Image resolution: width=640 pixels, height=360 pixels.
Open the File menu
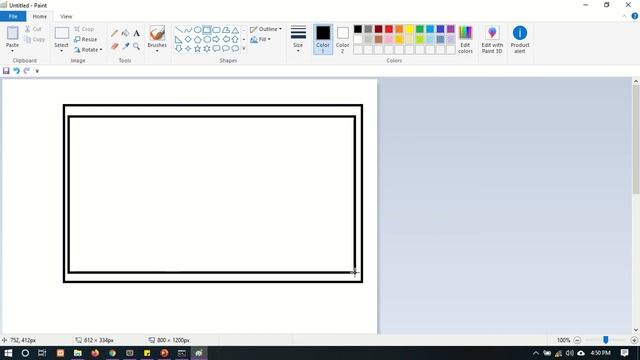pos(13,16)
